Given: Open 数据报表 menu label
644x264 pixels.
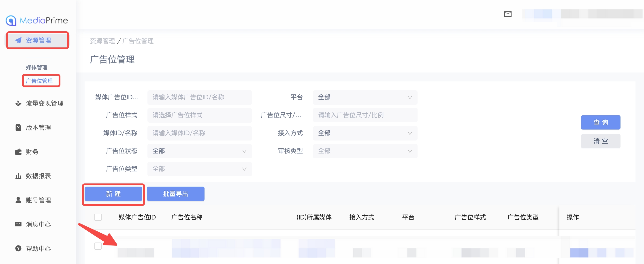Looking at the screenshot, I should pos(38,176).
